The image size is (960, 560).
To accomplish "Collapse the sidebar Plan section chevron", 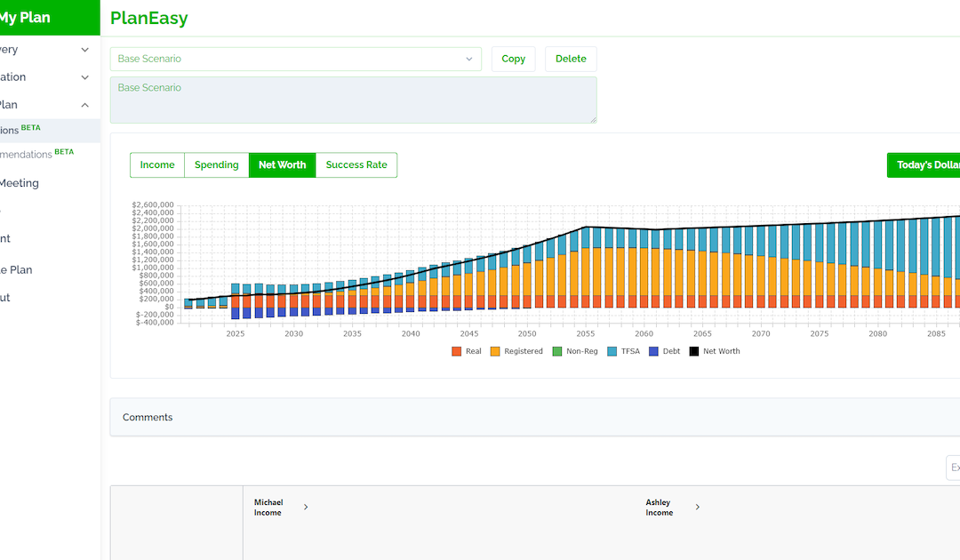I will click(85, 105).
